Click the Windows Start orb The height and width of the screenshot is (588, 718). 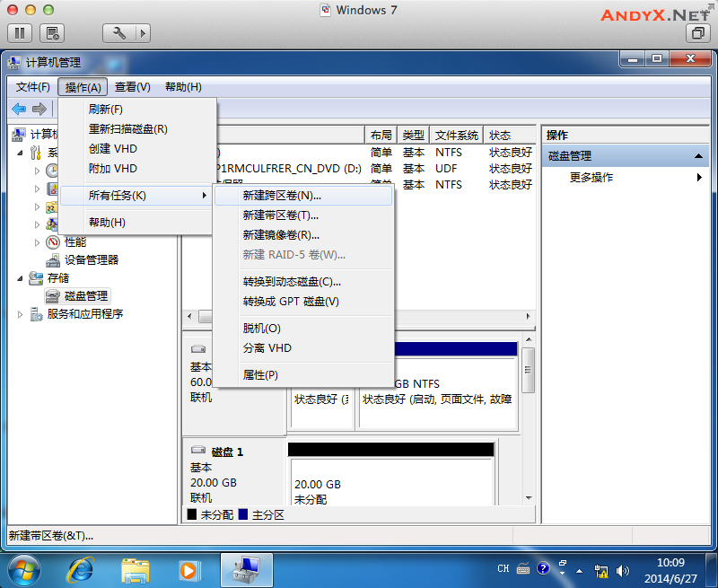pos(24,569)
